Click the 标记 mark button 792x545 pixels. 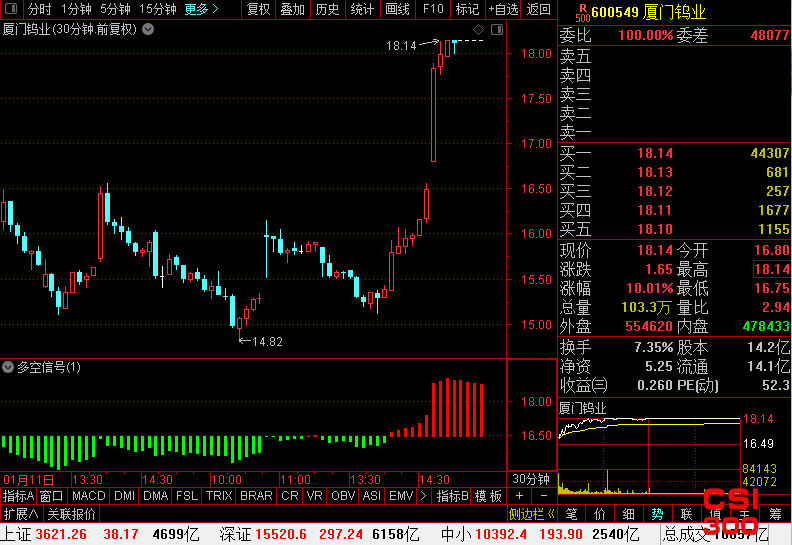pyautogui.click(x=467, y=9)
